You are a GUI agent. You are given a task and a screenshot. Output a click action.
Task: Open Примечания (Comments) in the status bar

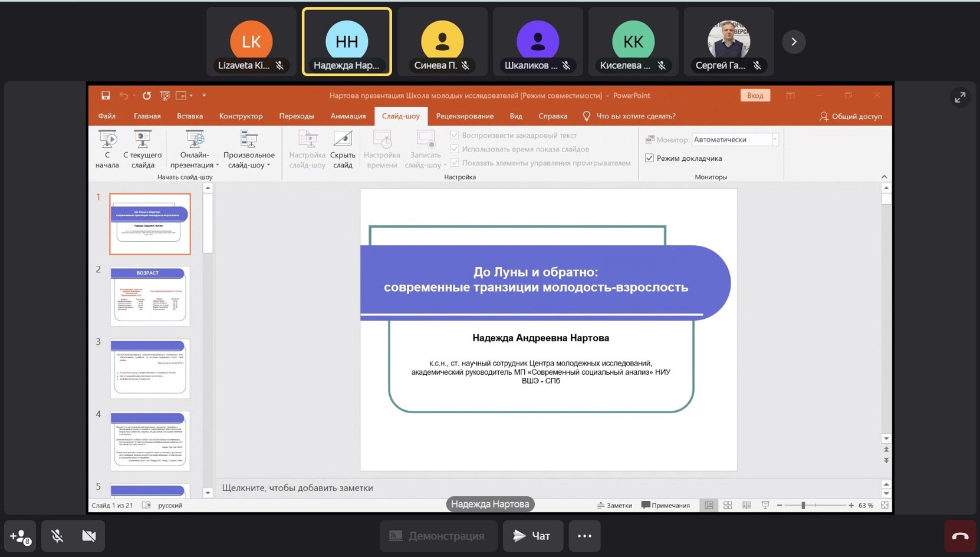(666, 505)
